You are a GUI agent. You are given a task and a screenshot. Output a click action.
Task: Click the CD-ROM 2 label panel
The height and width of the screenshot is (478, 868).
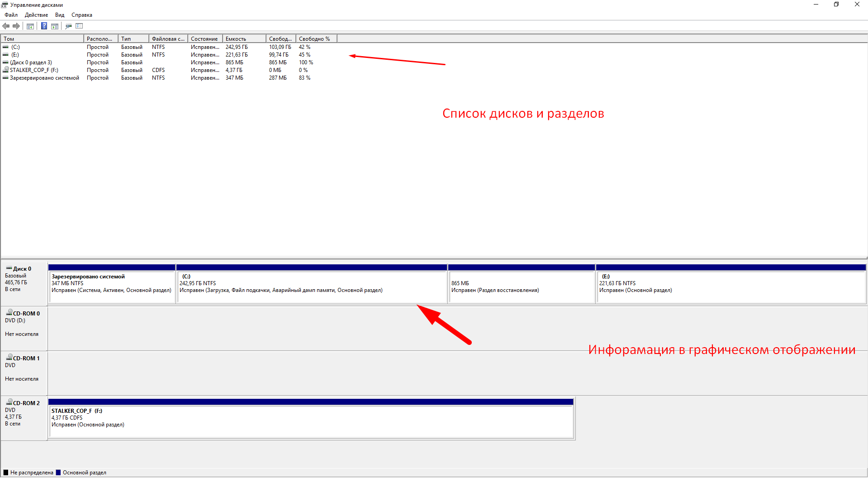(24, 418)
